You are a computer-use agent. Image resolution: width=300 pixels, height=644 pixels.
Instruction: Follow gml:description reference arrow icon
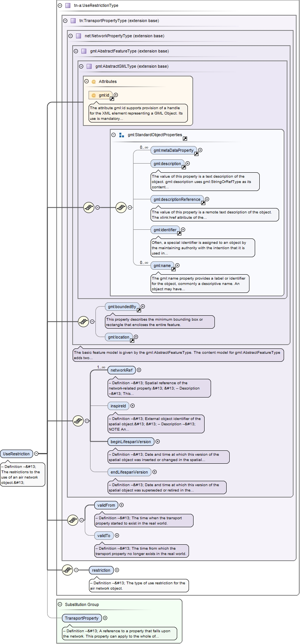(x=184, y=167)
